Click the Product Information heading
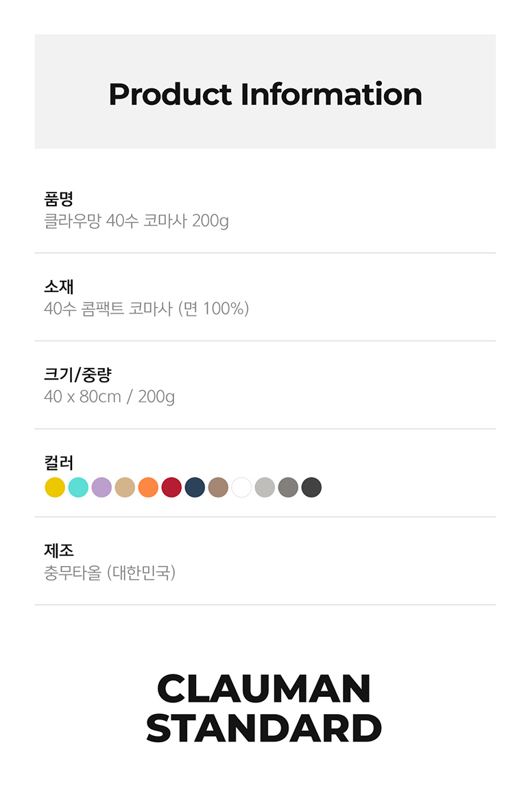 tap(265, 94)
